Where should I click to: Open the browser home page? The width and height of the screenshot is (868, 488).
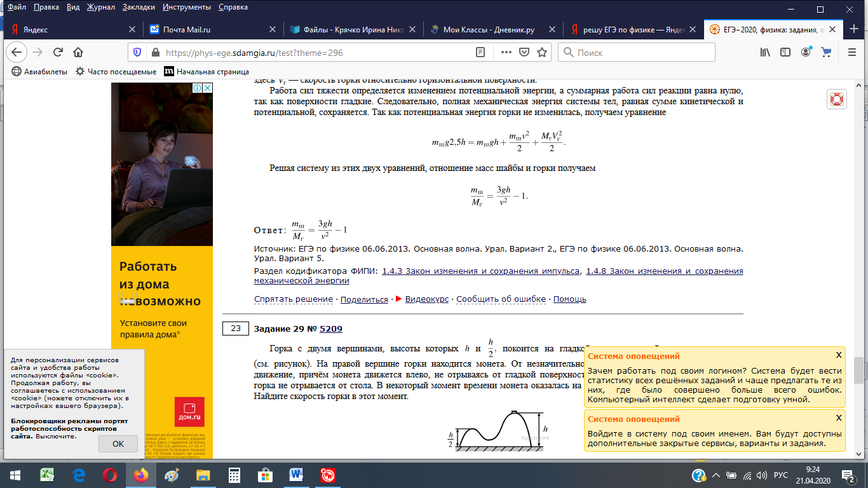[78, 53]
